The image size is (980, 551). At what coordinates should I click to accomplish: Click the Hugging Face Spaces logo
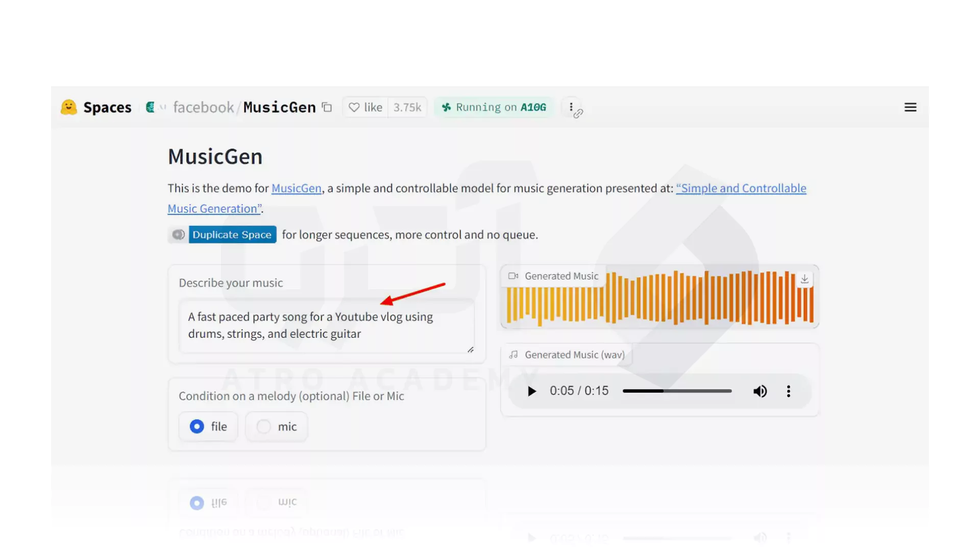pos(69,107)
